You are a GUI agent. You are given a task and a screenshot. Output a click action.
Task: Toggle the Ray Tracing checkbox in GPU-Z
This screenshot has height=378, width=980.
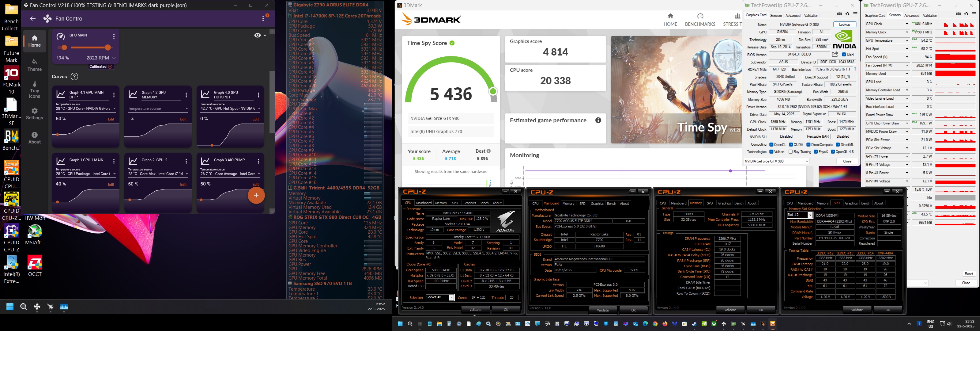790,152
